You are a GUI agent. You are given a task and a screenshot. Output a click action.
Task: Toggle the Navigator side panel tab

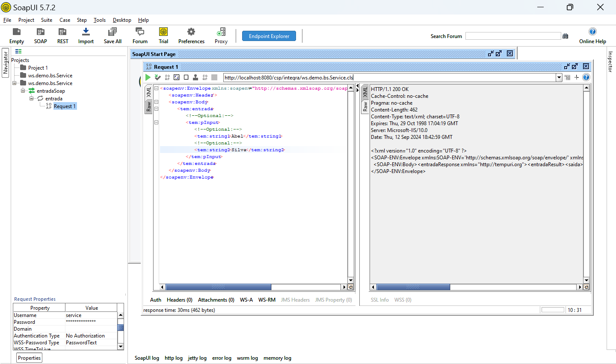click(6, 63)
